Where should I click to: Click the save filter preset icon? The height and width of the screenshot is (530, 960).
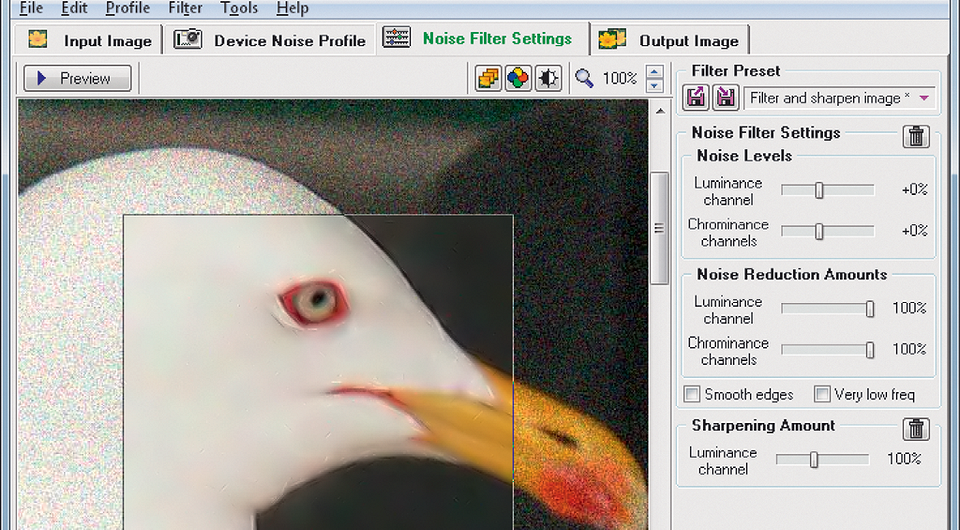point(724,98)
